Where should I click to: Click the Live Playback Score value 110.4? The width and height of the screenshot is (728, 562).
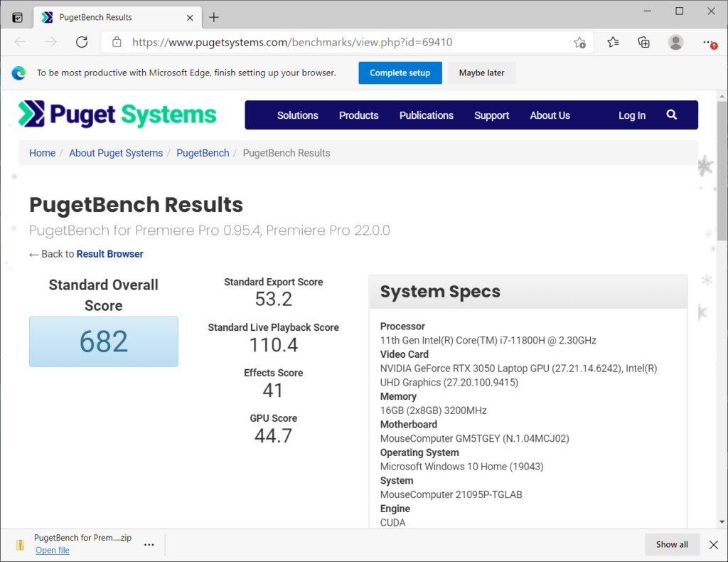[x=274, y=344]
